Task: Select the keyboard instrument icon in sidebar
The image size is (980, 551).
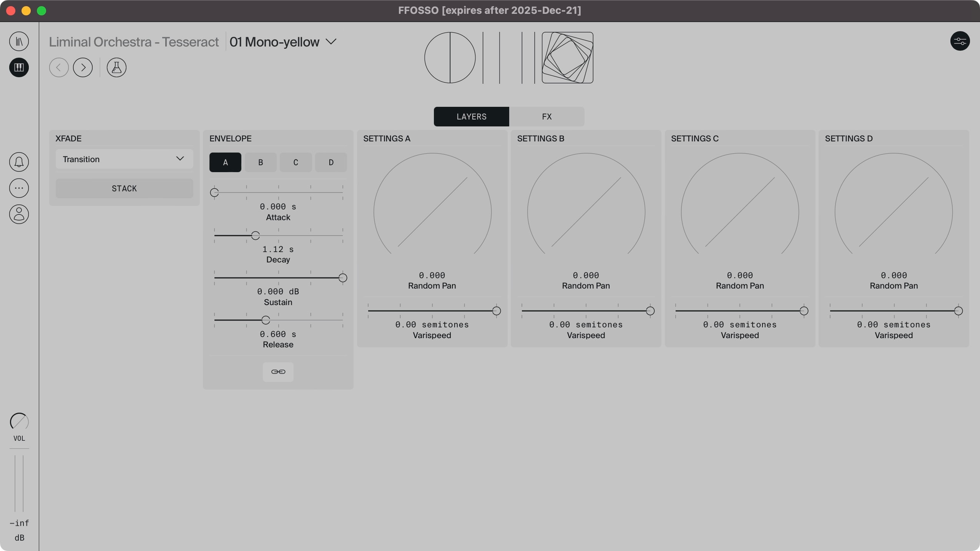Action: [x=19, y=68]
